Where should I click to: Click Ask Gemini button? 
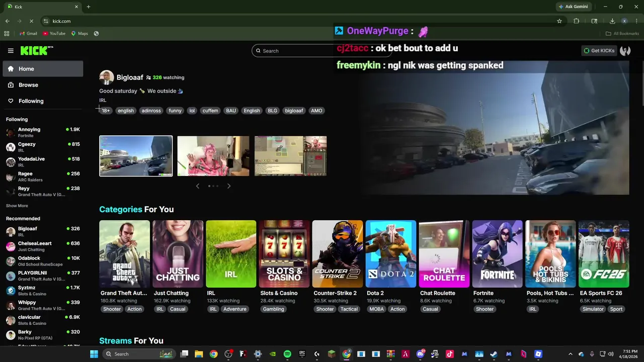[573, 7]
